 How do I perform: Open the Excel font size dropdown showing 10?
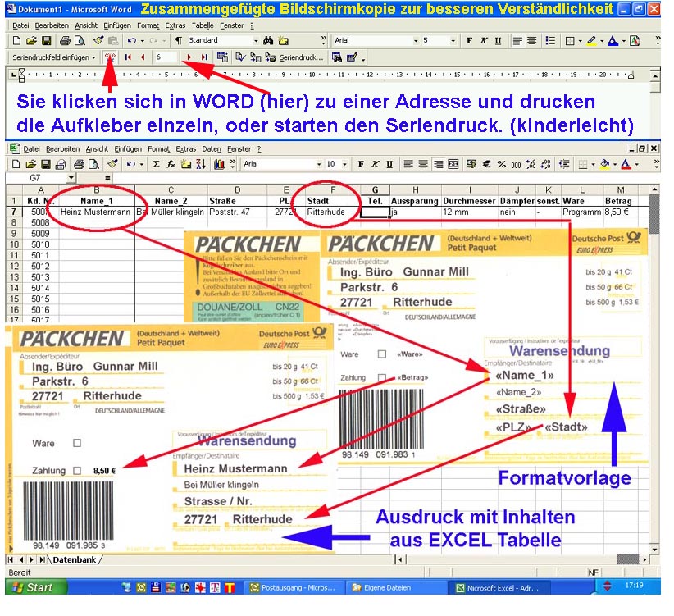click(344, 164)
